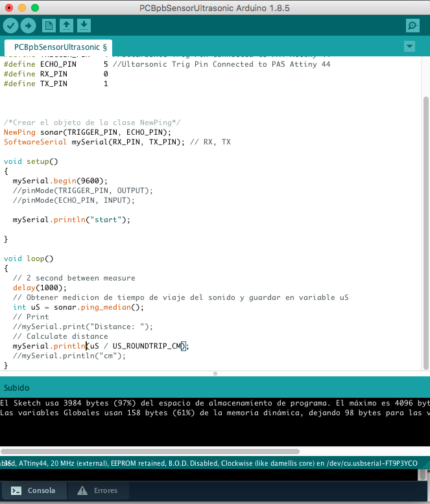
Task: Click 'ping_median' in the code
Action: [106, 307]
